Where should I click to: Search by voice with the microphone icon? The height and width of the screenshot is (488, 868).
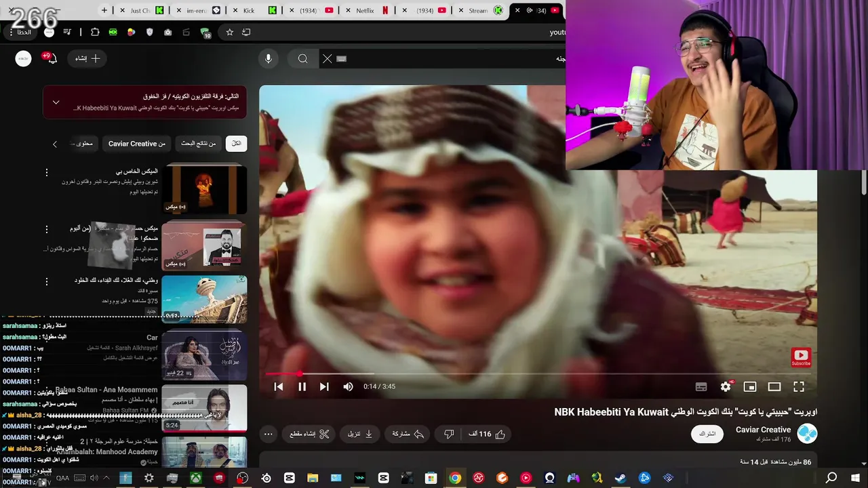[x=269, y=59]
